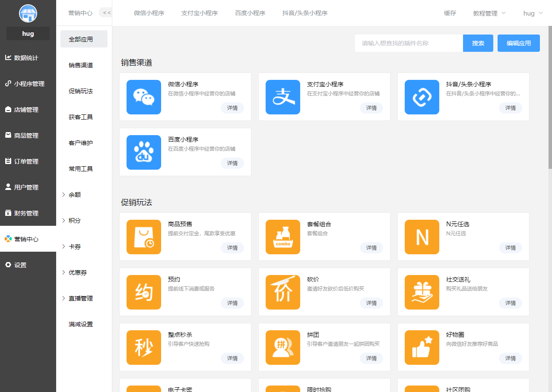The width and height of the screenshot is (552, 392).
Task: Open the N元任选 icon
Action: coord(422,237)
